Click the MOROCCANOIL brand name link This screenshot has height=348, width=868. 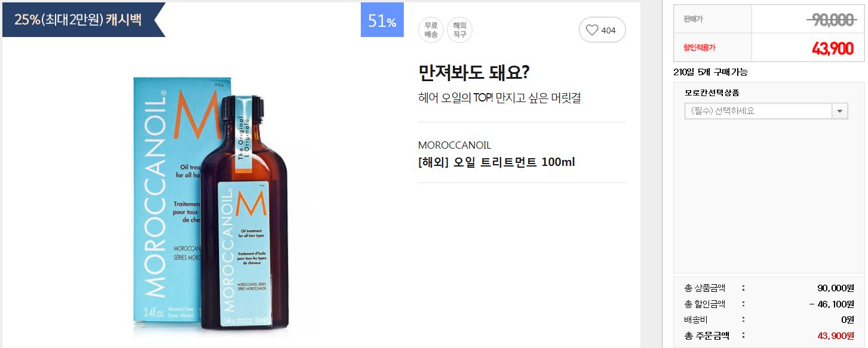pyautogui.click(x=455, y=145)
